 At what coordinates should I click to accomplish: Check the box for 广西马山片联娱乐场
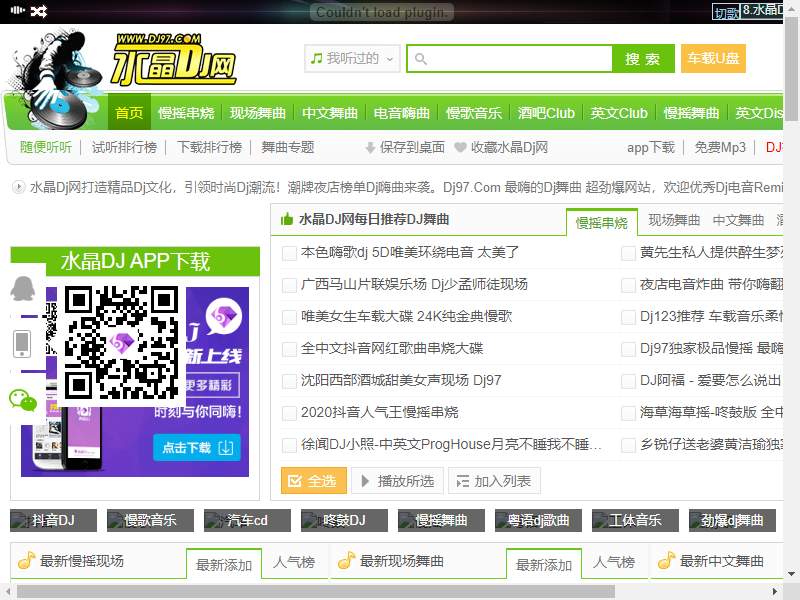289,285
